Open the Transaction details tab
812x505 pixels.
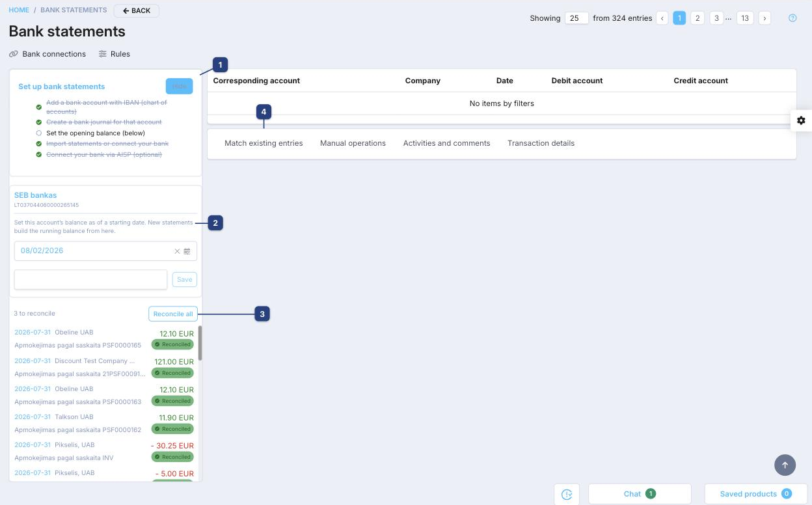click(x=541, y=143)
